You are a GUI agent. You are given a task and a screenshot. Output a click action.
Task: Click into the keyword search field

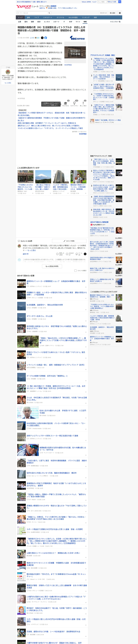coord(32,13)
